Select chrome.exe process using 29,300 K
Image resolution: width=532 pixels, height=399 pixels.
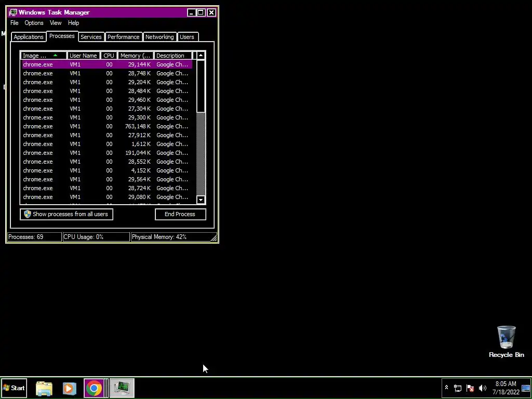107,117
